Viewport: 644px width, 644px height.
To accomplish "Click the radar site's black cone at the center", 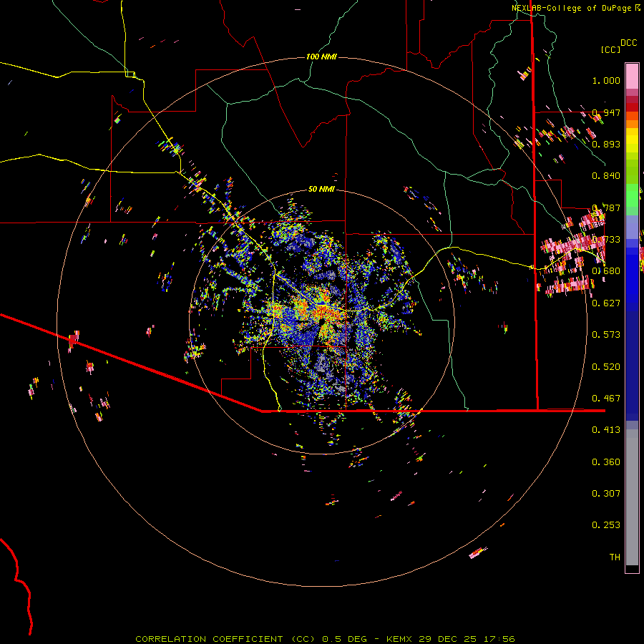I will pos(323,323).
